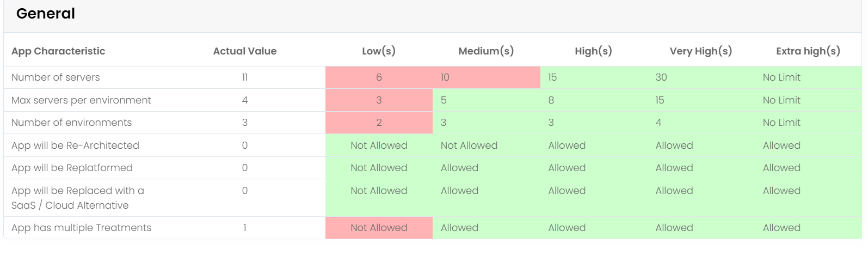Click the General section heading
The width and height of the screenshot is (868, 255).
click(x=46, y=14)
